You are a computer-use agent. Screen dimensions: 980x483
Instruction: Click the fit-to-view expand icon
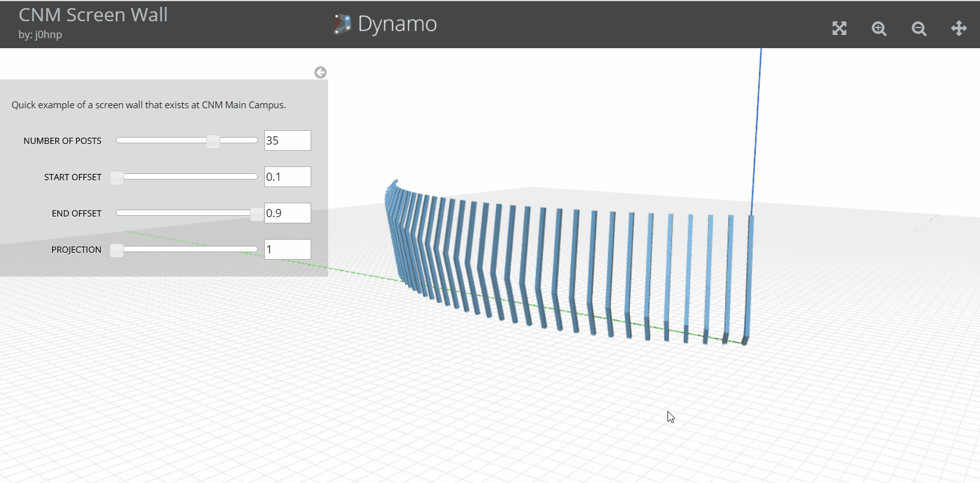pyautogui.click(x=839, y=28)
